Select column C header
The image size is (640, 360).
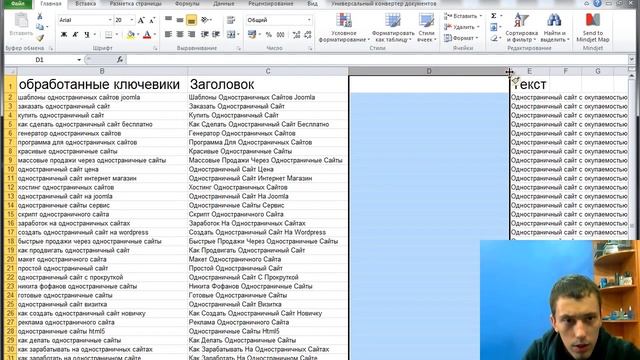coord(268,71)
